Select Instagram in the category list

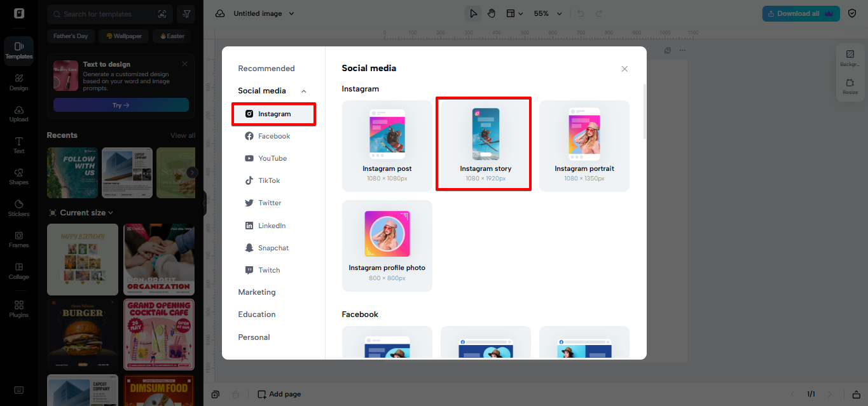click(273, 114)
